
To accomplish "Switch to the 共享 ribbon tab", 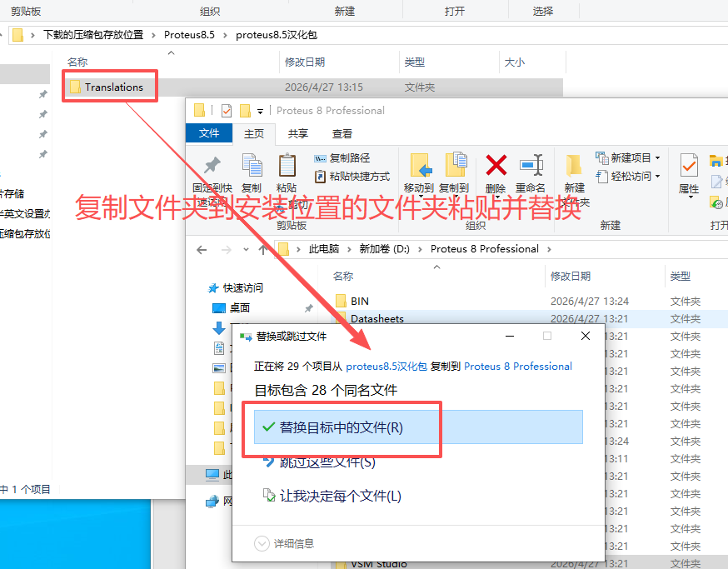I will (297, 134).
